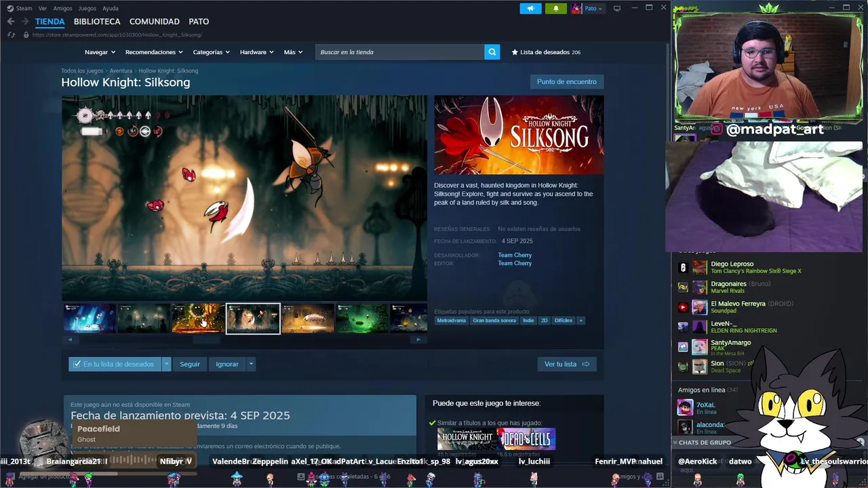Open the Ver menu
This screenshot has height=488, width=868.
43,8
